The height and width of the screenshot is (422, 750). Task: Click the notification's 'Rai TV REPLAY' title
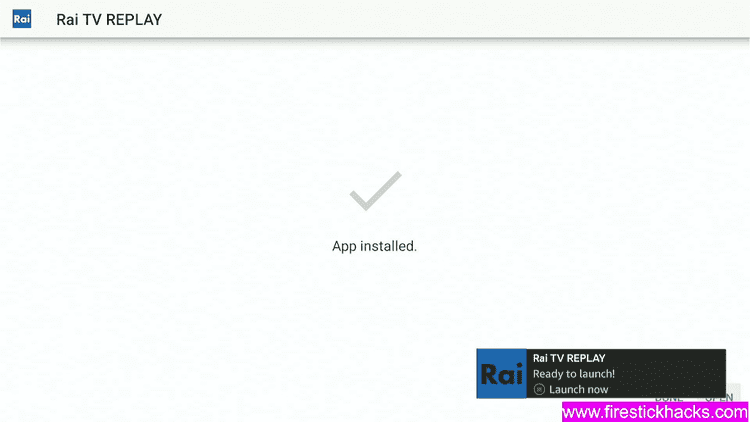pos(569,358)
